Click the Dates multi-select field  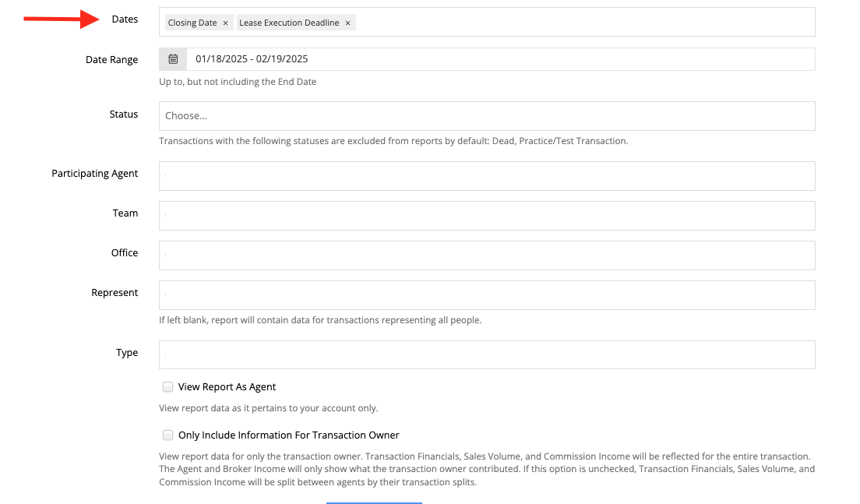[x=487, y=22]
